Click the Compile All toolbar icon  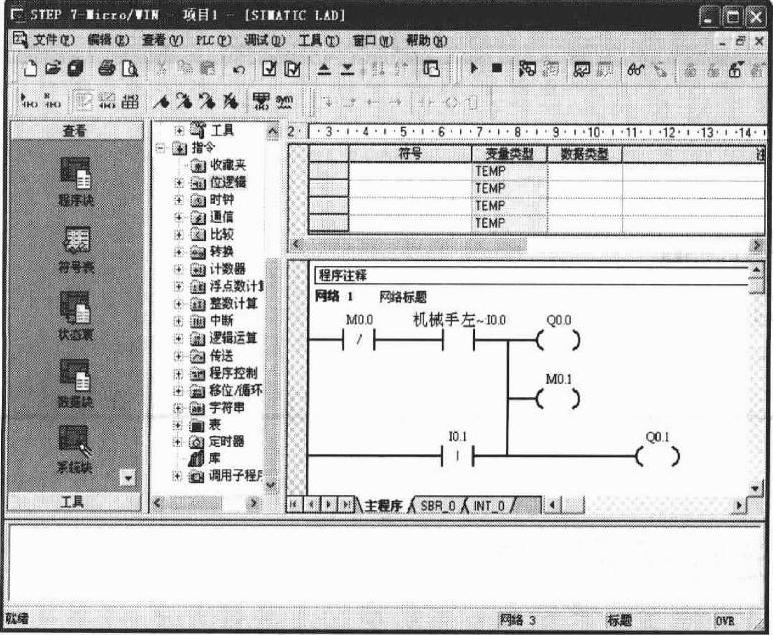pyautogui.click(x=292, y=68)
